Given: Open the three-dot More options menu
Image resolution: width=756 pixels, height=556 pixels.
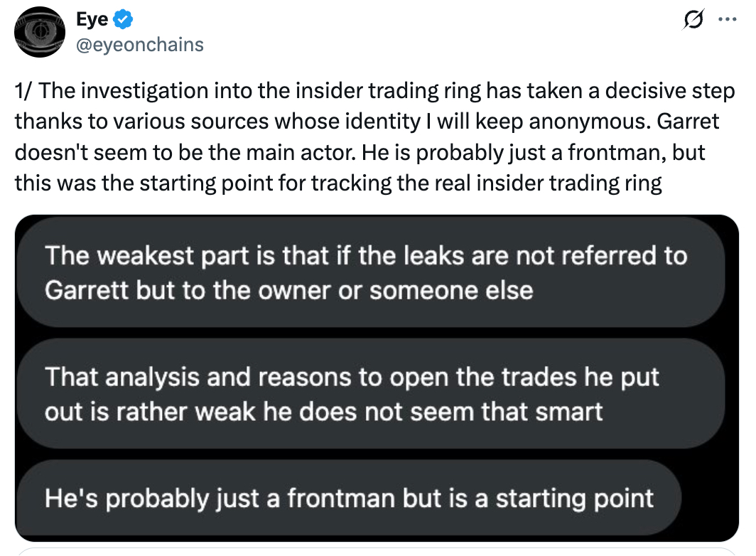Looking at the screenshot, I should tap(725, 21).
